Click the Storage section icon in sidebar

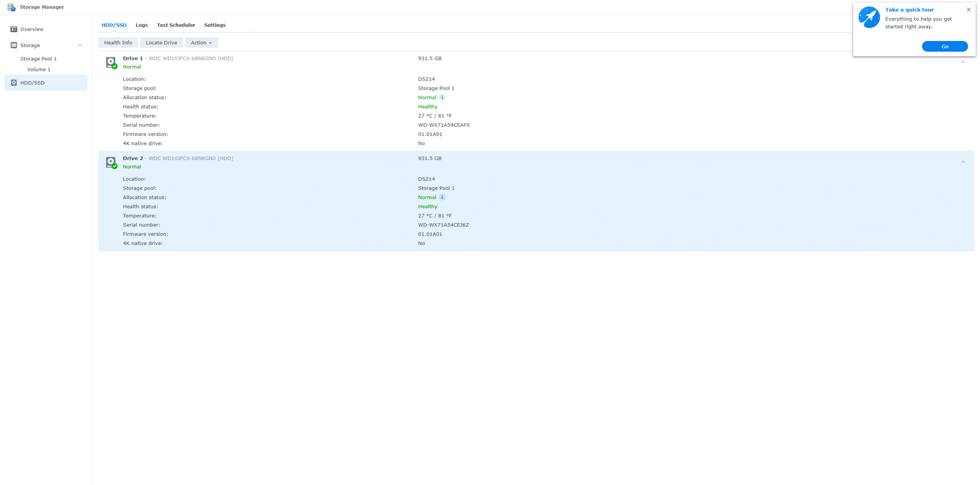click(x=14, y=45)
